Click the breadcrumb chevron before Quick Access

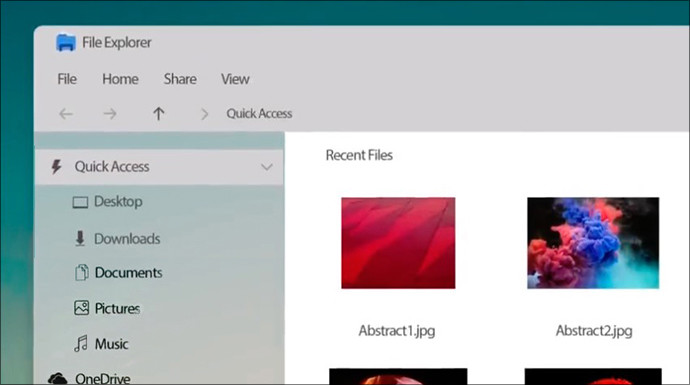click(x=205, y=114)
